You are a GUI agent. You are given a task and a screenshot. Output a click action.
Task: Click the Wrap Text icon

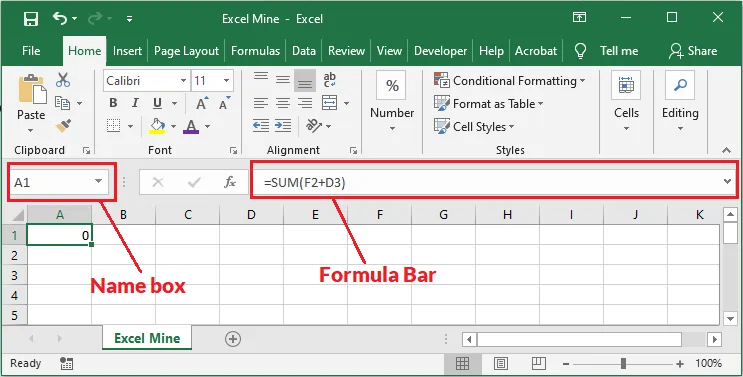pos(329,80)
